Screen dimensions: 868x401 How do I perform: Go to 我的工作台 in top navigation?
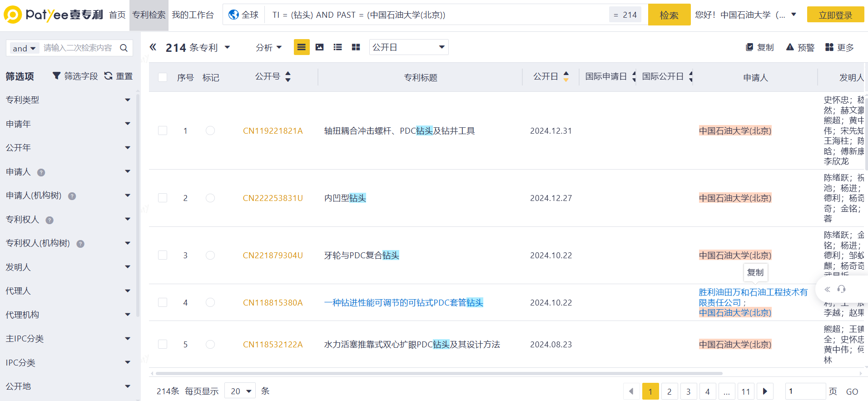tap(193, 15)
